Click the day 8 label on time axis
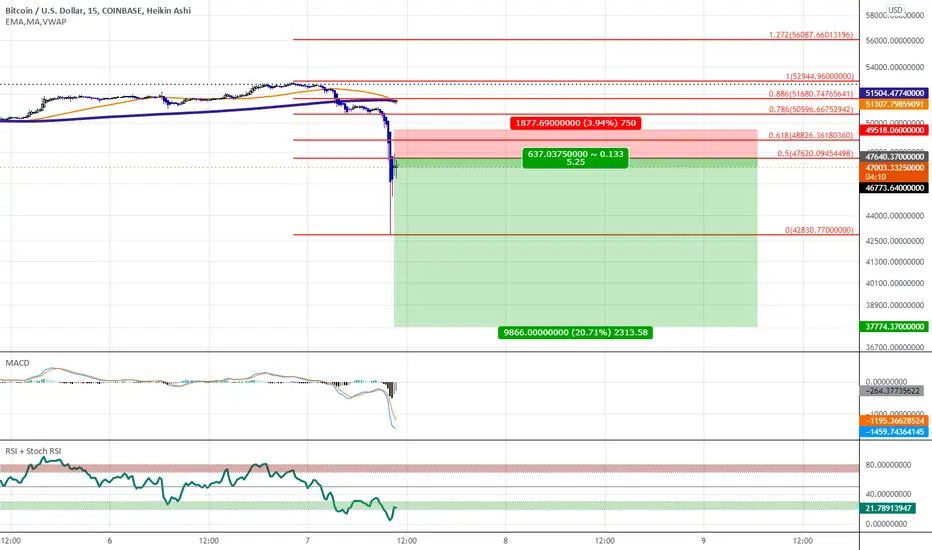This screenshot has width=932, height=550. click(x=505, y=541)
